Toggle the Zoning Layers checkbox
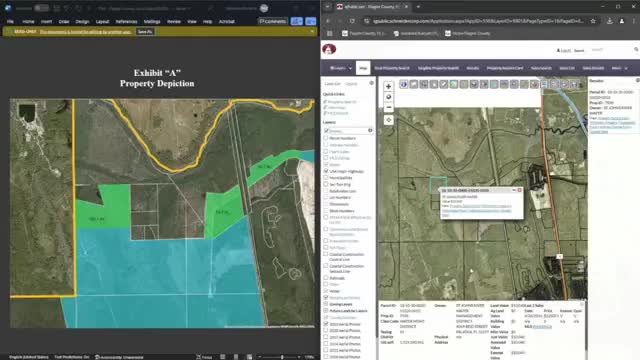640x360 pixels. pos(326,304)
